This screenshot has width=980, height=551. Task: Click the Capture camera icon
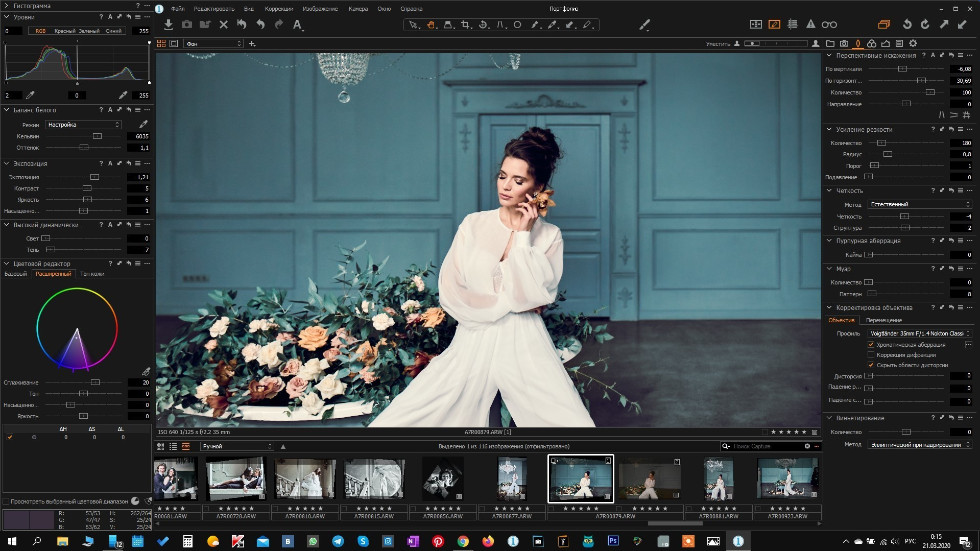187,25
